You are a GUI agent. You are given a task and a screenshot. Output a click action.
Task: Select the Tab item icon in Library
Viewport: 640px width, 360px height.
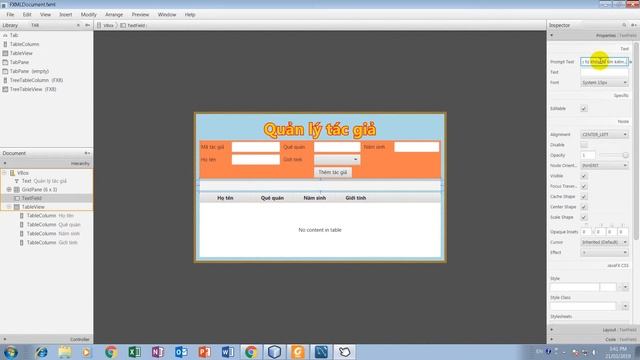[5, 36]
